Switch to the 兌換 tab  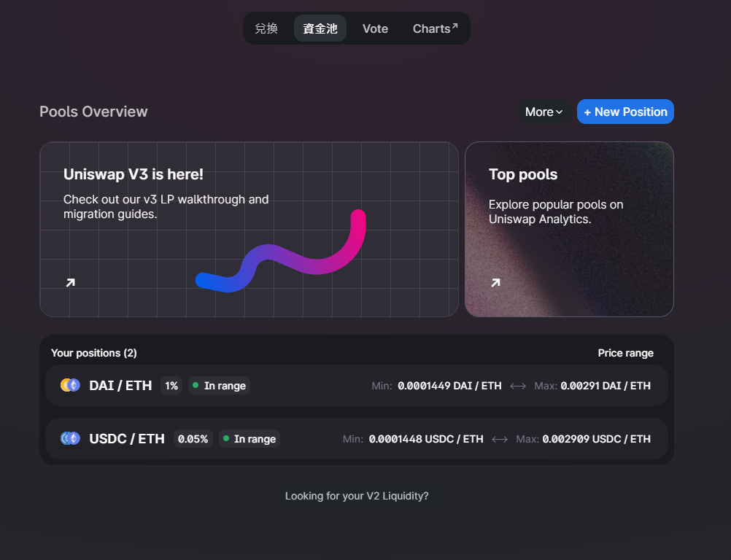(x=266, y=28)
